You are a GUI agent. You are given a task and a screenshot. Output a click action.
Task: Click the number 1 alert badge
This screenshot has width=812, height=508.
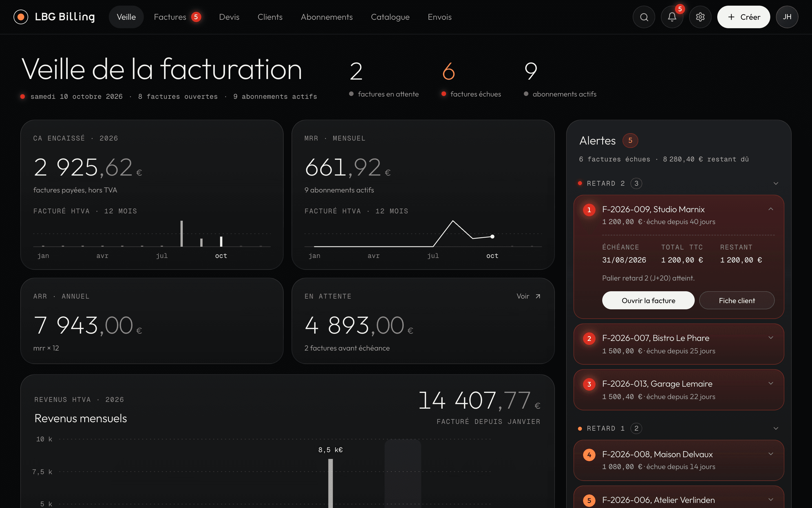589,210
